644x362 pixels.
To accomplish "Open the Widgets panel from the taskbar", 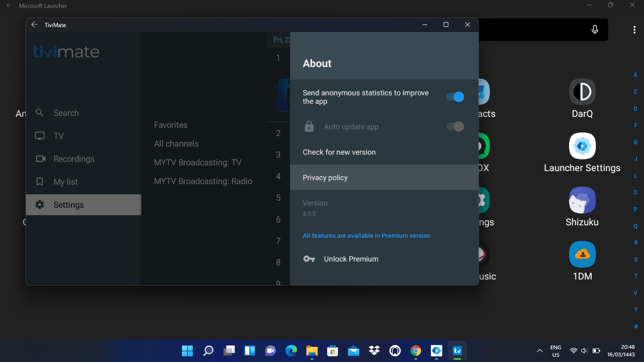I will tap(249, 351).
